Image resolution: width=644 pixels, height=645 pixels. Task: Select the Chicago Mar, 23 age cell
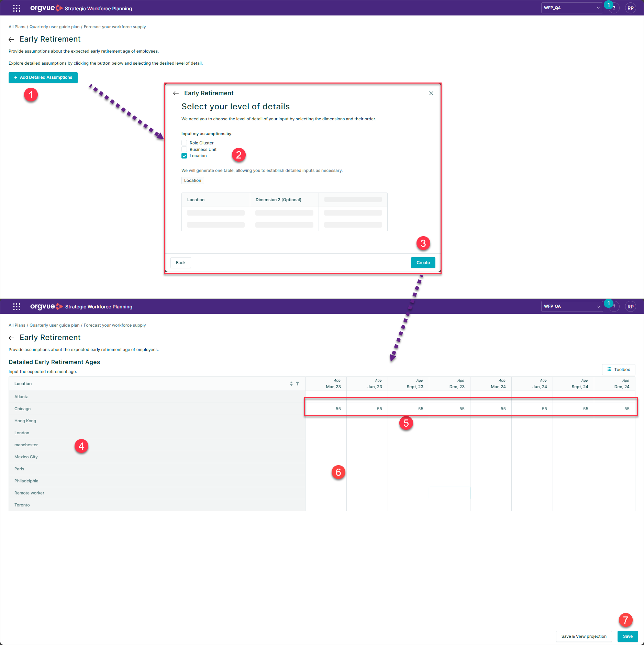click(326, 409)
